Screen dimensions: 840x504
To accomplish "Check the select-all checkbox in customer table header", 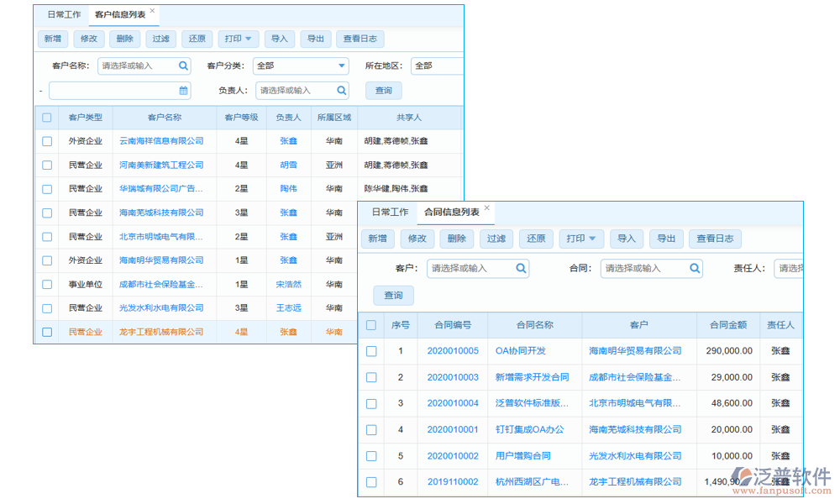I will 46,117.
